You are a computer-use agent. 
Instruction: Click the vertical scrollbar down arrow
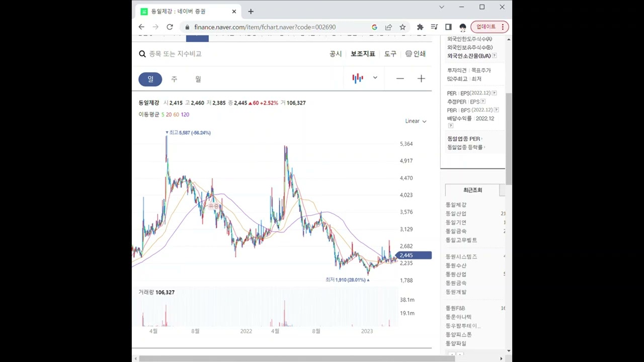(x=509, y=351)
